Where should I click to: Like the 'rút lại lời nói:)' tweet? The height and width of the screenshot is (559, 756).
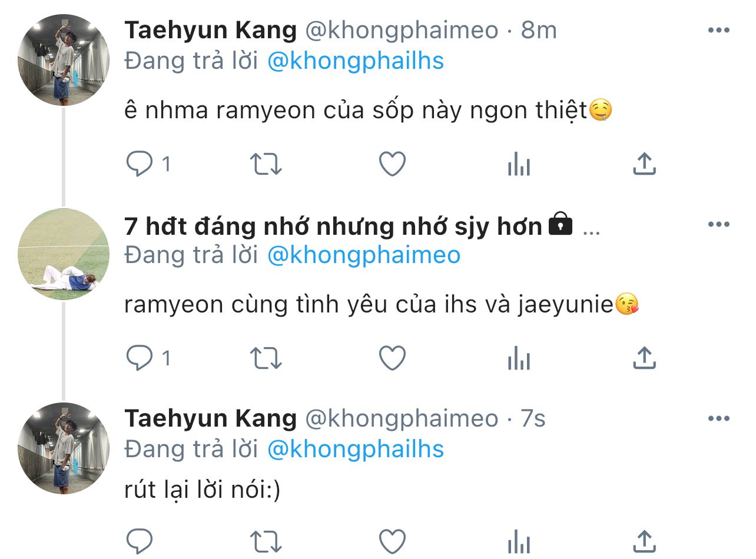click(392, 541)
